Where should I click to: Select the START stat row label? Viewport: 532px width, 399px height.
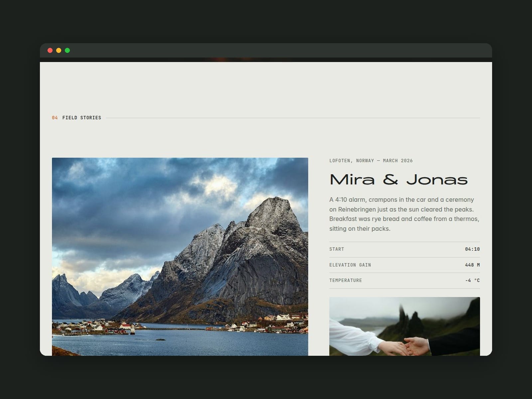click(336, 249)
